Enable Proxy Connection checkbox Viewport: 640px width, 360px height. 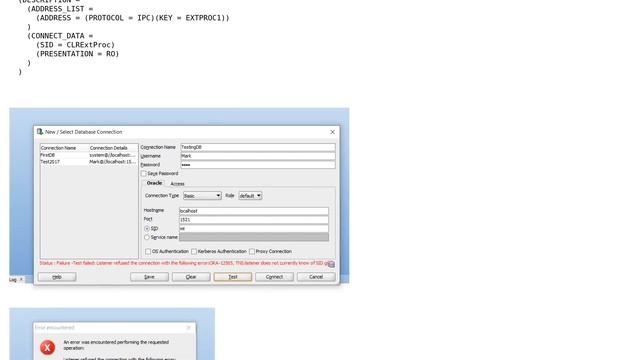(252, 251)
